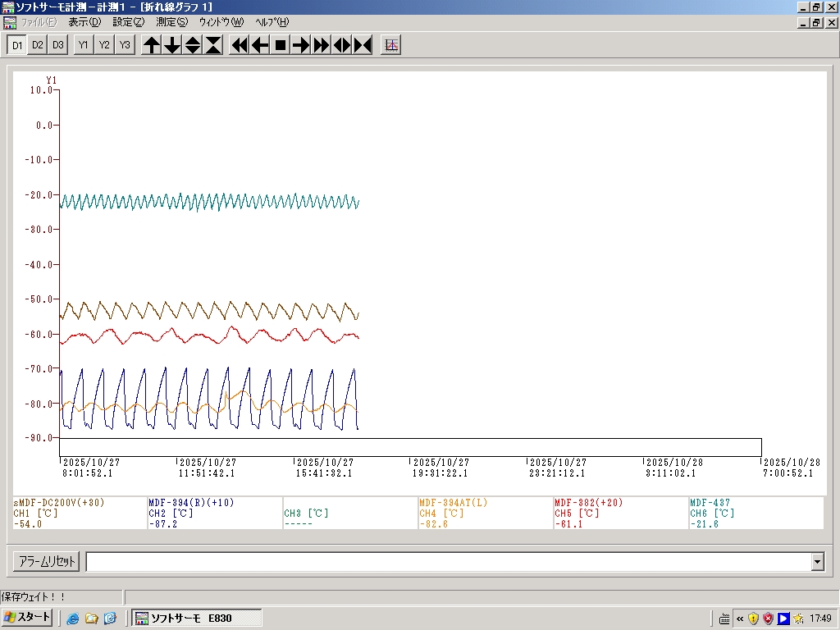Toggle the D1 display button

click(17, 45)
